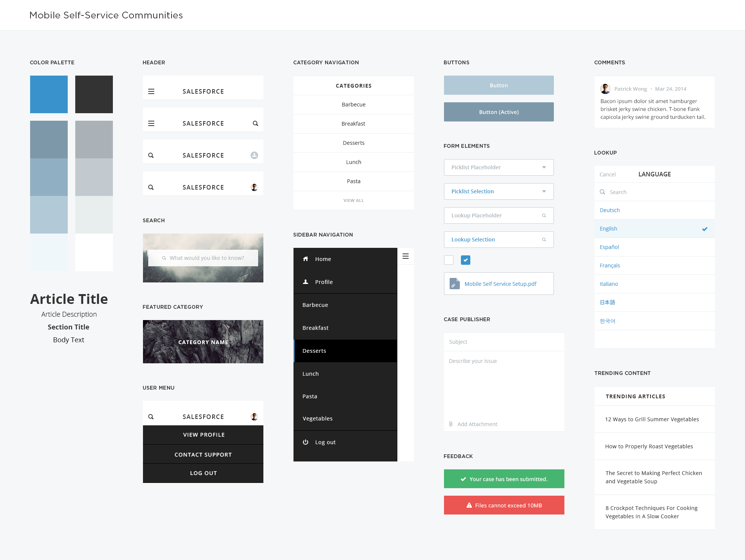Screen dimensions: 745x560
Task: Click VIEW ALL under Categories
Action: [354, 200]
